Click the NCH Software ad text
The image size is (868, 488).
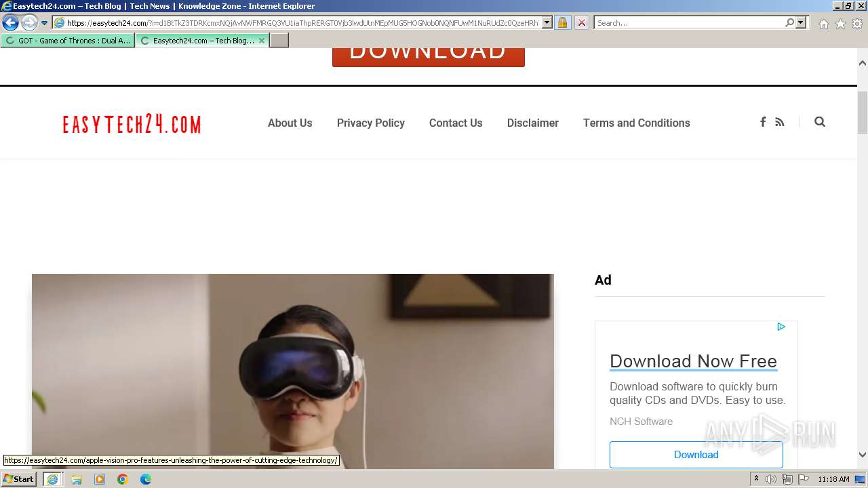(x=642, y=422)
